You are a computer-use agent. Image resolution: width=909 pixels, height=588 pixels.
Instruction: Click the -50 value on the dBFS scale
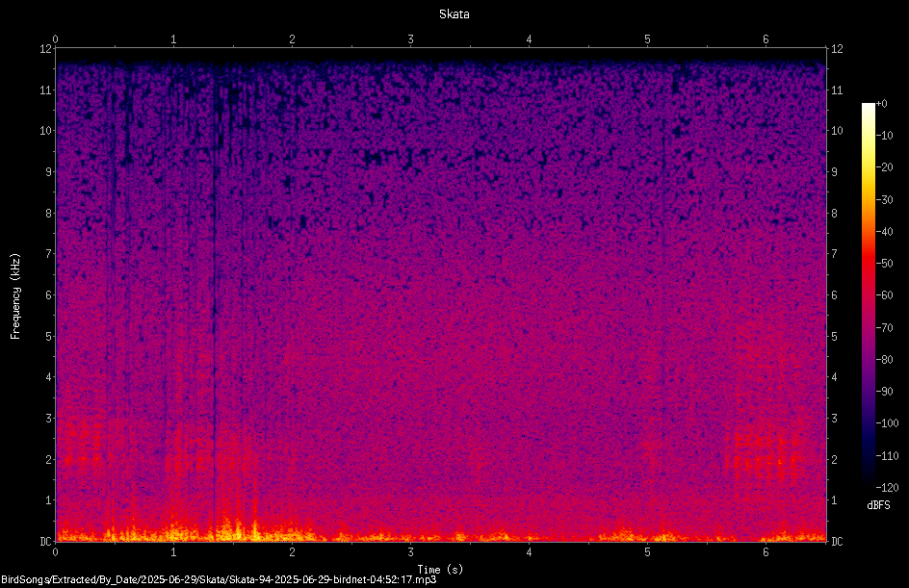[x=884, y=263]
